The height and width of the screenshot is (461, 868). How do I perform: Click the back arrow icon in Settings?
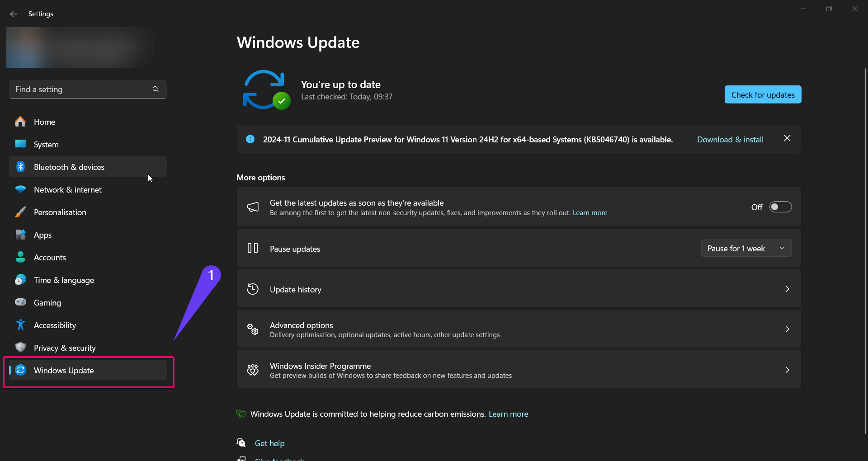pos(14,14)
